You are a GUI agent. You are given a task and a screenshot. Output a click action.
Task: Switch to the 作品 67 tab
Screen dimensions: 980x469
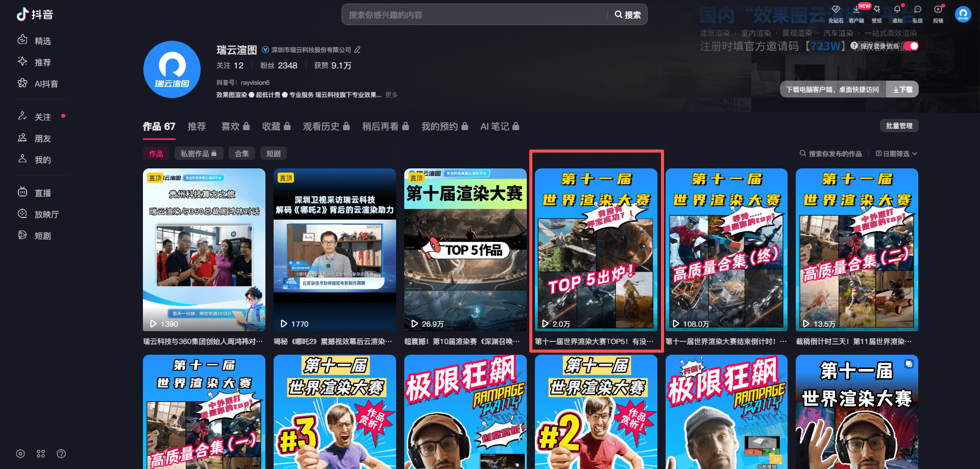[x=159, y=127]
